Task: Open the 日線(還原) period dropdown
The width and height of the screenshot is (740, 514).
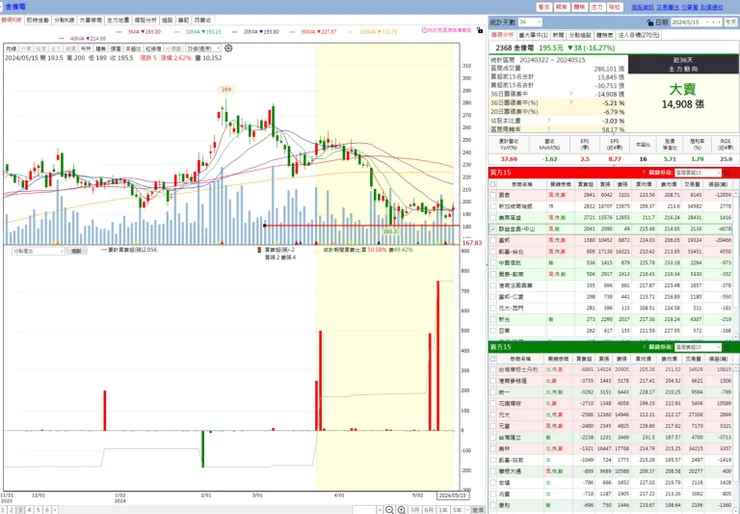Action: (x=203, y=49)
